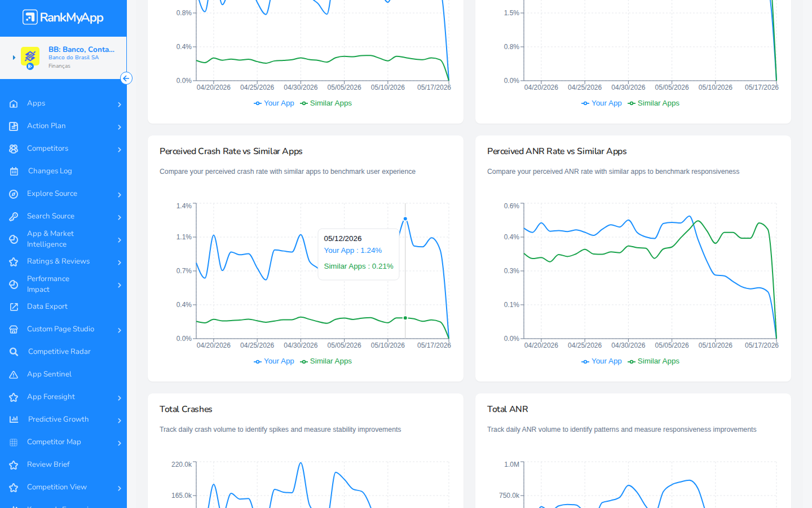This screenshot has height=508, width=812.
Task: Expand Custom Page Studio chevron
Action: click(x=120, y=330)
